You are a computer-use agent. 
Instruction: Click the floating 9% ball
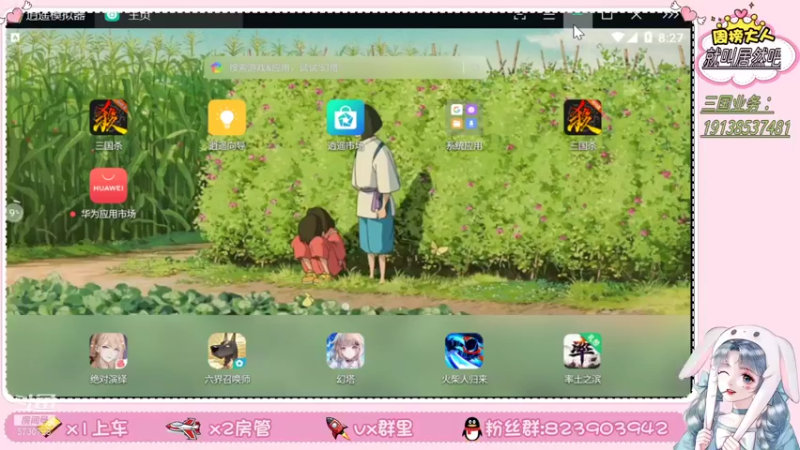(x=14, y=212)
